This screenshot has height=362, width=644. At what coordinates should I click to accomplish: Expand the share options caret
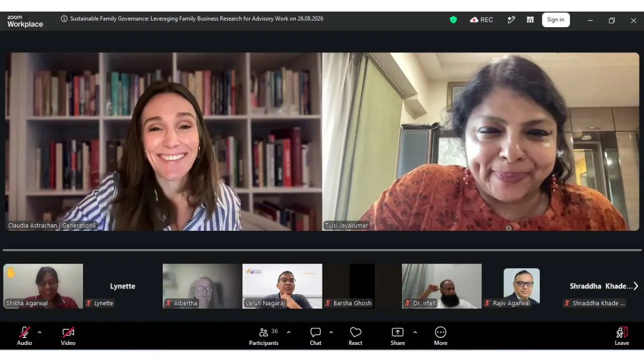tap(415, 332)
